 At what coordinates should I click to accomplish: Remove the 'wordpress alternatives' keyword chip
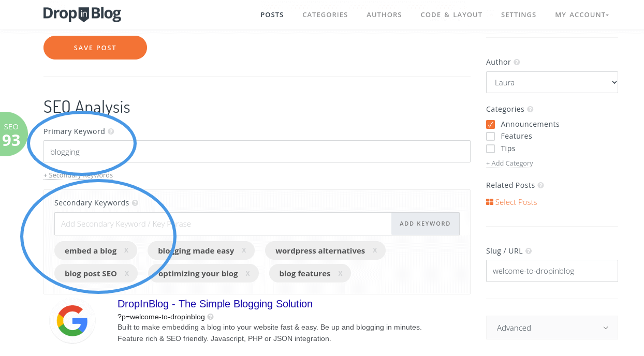[375, 250]
